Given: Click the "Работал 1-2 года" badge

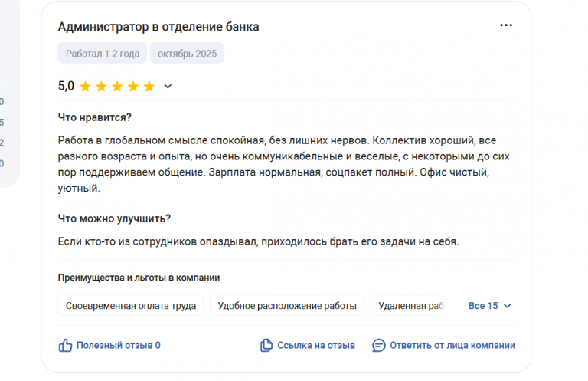Looking at the screenshot, I should click(102, 54).
